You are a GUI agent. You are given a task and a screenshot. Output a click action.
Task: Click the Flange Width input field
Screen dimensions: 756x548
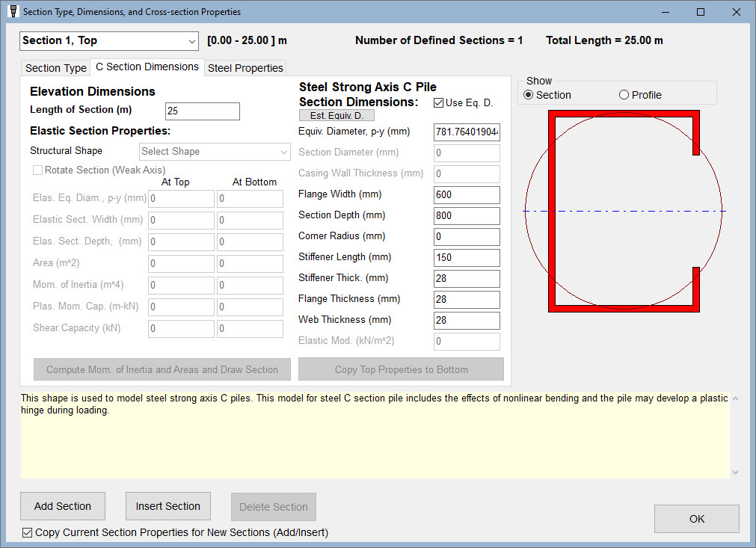(x=467, y=194)
